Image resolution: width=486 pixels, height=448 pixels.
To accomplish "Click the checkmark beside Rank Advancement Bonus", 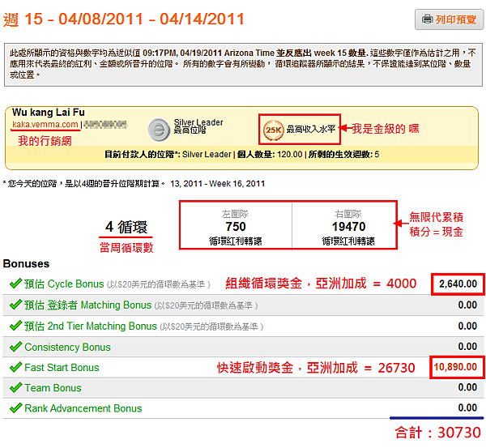I will [x=15, y=407].
